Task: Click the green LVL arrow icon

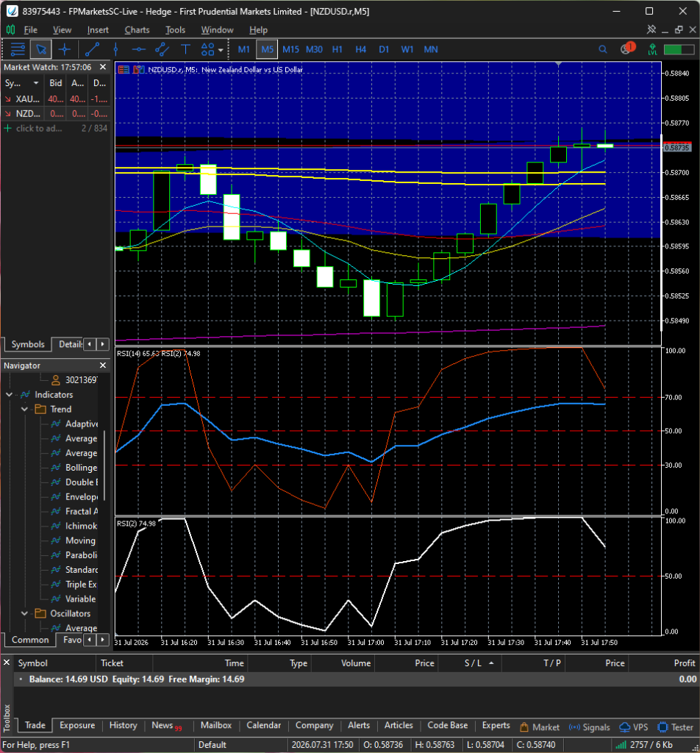Action: [x=652, y=49]
